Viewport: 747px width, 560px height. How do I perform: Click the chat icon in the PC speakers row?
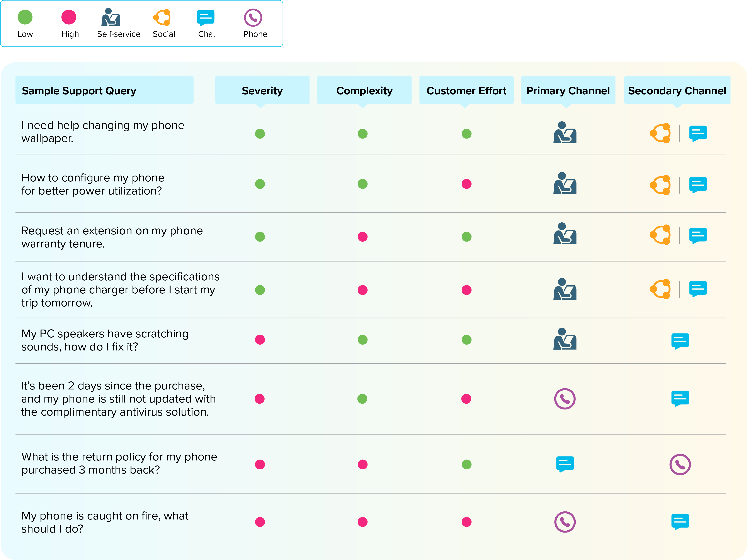click(680, 341)
